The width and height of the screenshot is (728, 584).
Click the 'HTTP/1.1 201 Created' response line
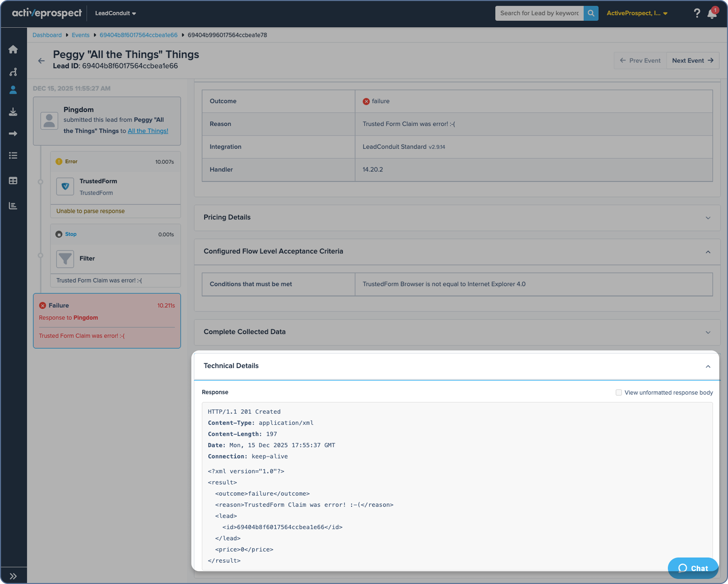coord(244,412)
